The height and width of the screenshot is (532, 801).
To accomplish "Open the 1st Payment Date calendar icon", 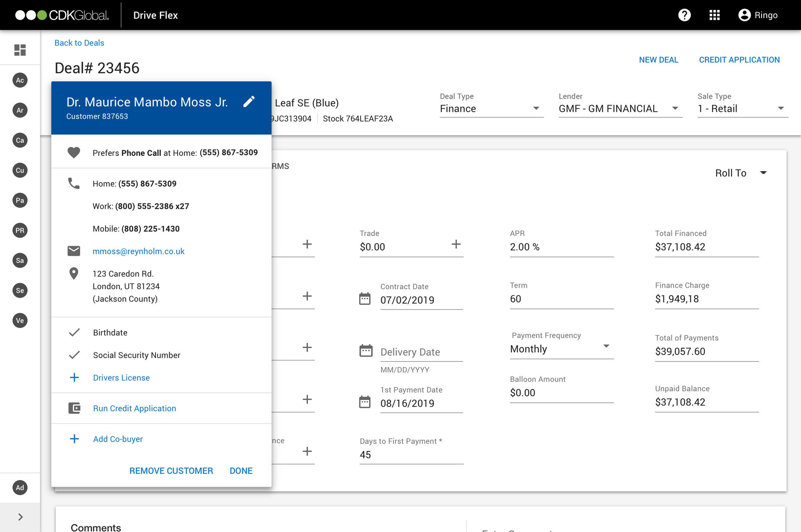I will 365,402.
